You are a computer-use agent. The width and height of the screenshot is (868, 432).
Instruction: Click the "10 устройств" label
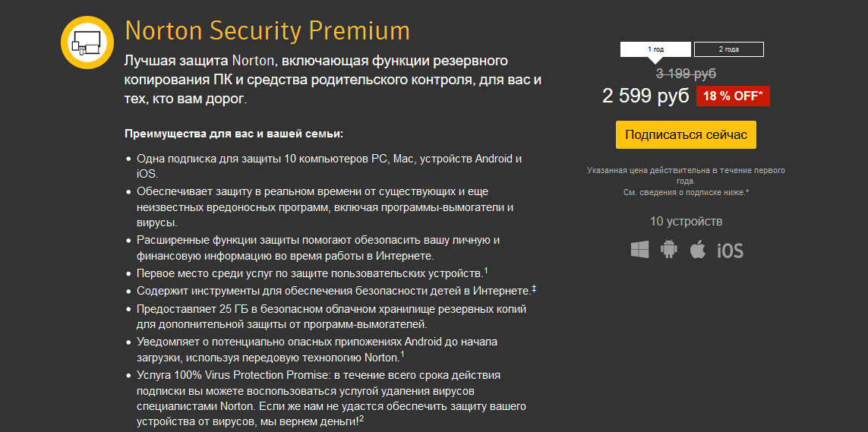686,222
